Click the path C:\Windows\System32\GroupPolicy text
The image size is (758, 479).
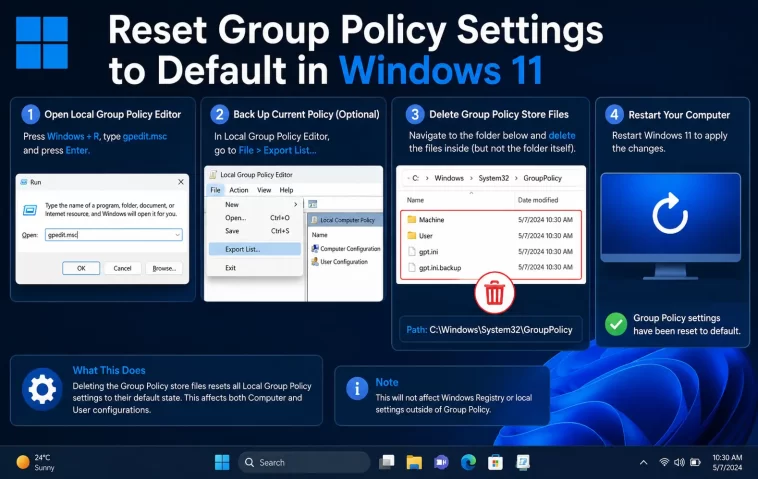[501, 330]
